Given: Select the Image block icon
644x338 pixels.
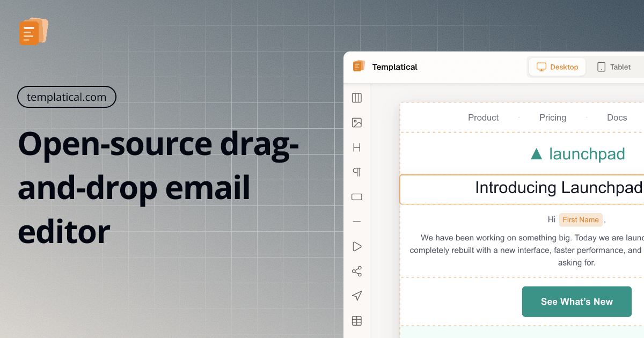Looking at the screenshot, I should point(357,123).
